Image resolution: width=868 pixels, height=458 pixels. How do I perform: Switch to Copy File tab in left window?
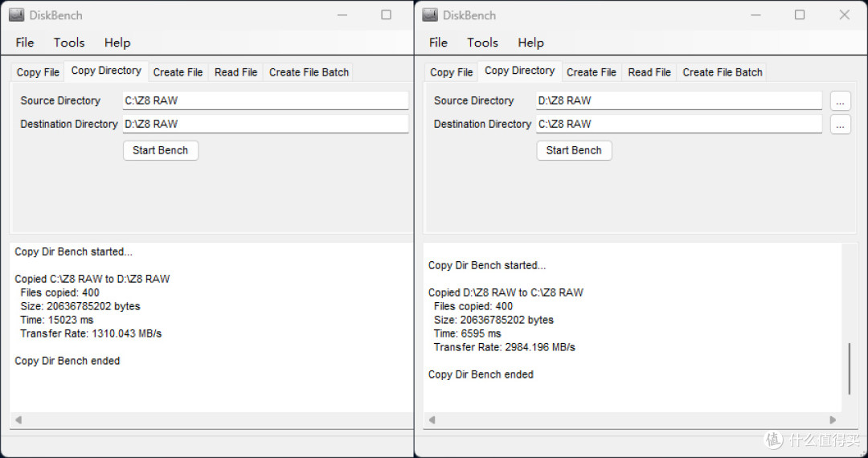(38, 72)
